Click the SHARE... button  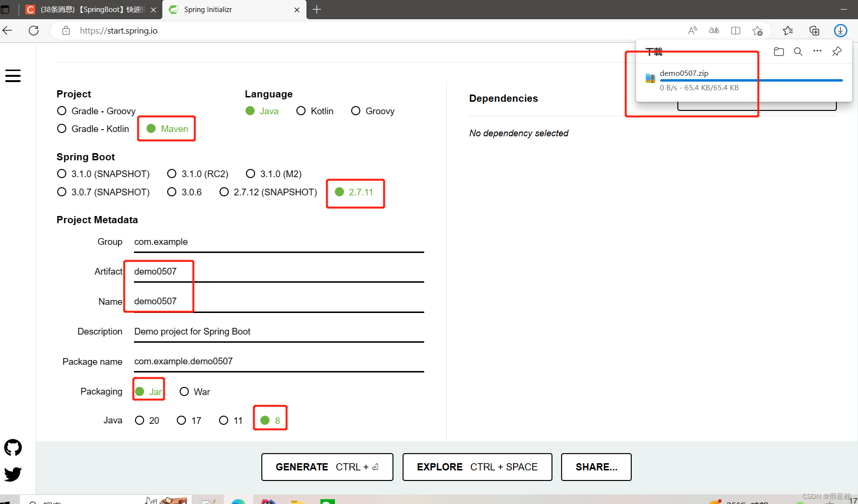point(596,467)
